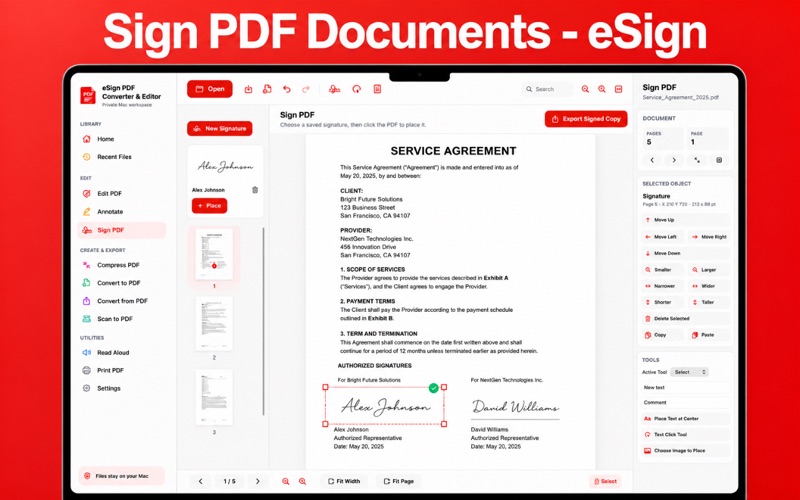Click the thumbnail list scrollbar
Screen dimensions: 800x500
[264, 321]
